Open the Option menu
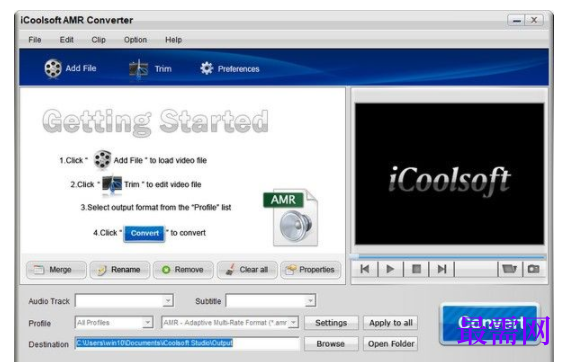This screenshot has height=362, width=569. tap(135, 40)
